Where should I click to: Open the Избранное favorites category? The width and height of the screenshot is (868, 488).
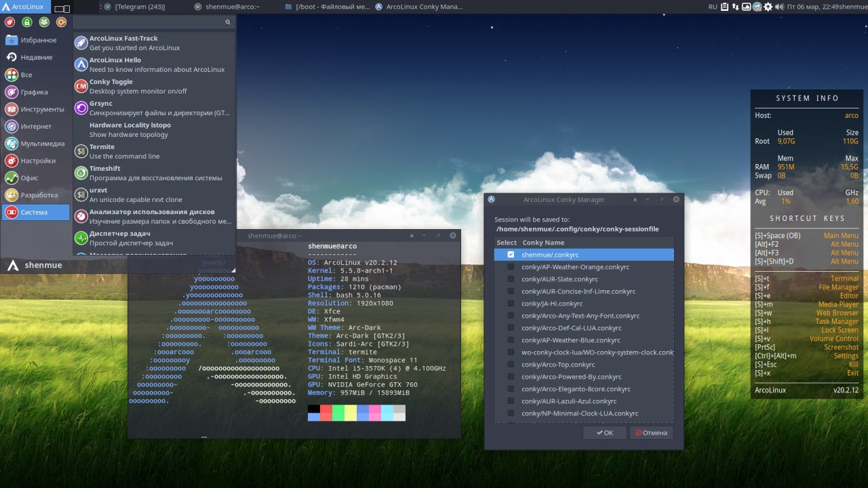(x=36, y=40)
